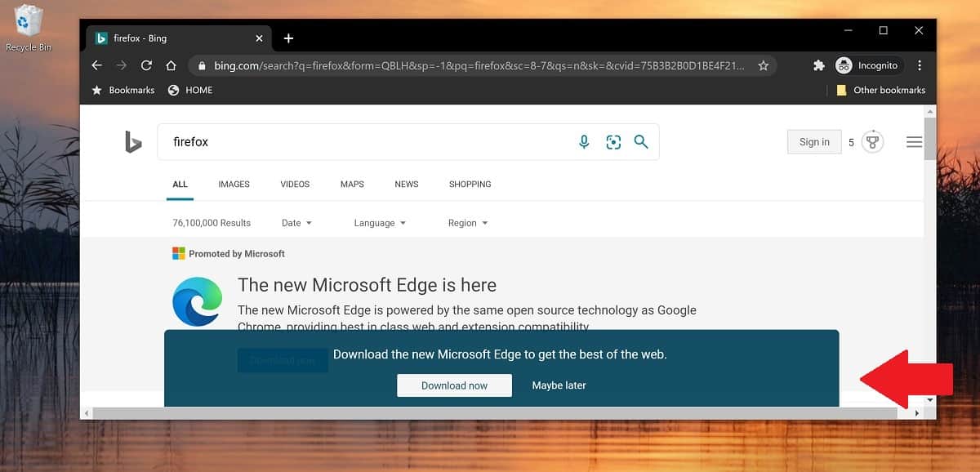Image resolution: width=980 pixels, height=472 pixels.
Task: Open the Rewards trophy icon
Action: point(872,142)
